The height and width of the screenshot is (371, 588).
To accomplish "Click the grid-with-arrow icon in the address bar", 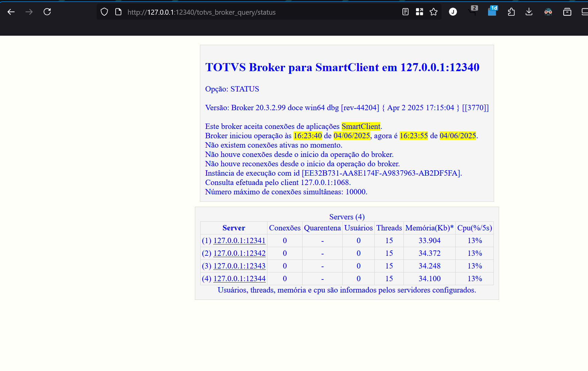I will point(420,12).
